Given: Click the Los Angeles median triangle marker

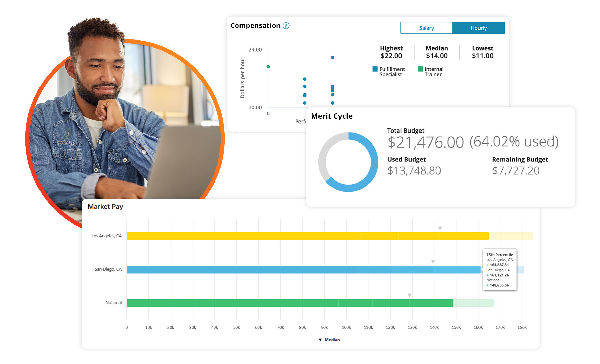Looking at the screenshot, I should click(x=440, y=228).
